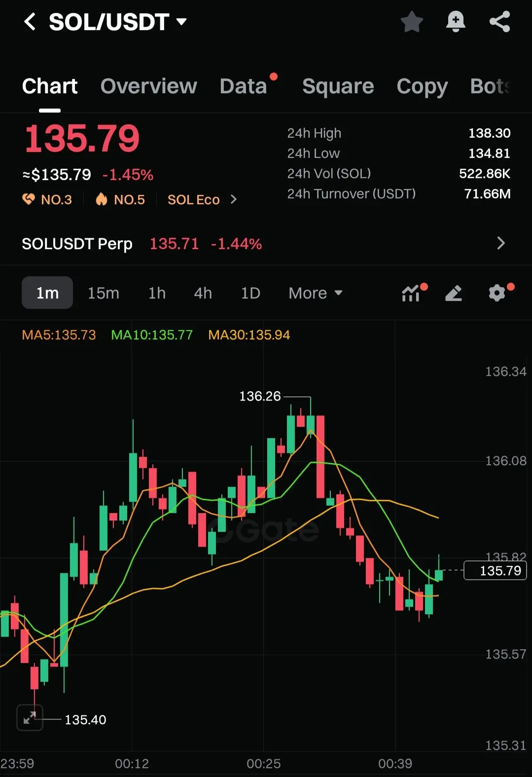Image resolution: width=532 pixels, height=777 pixels.
Task: Tap the 00:25 time axis label
Action: point(263,764)
